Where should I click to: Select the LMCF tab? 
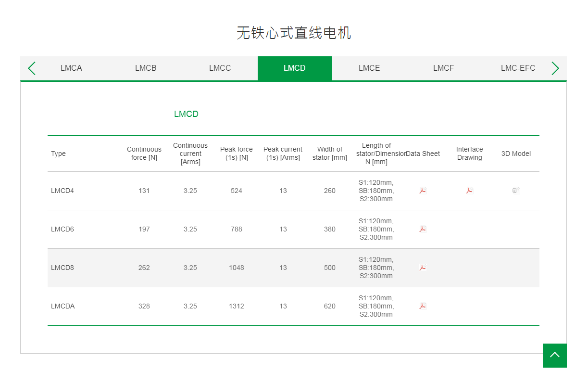pos(443,68)
